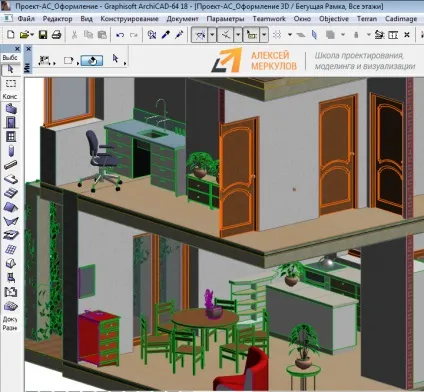
Task: Open the Cadimage menu
Action: point(401,19)
